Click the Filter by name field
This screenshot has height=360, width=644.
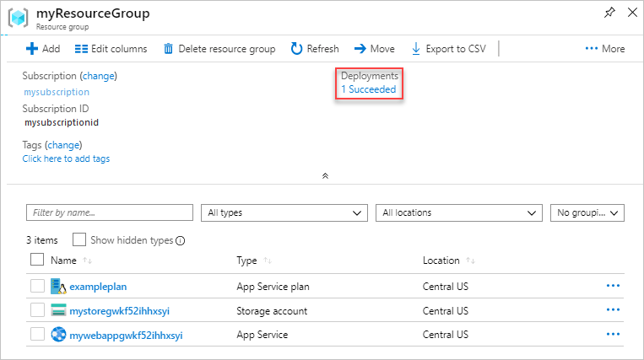(110, 212)
